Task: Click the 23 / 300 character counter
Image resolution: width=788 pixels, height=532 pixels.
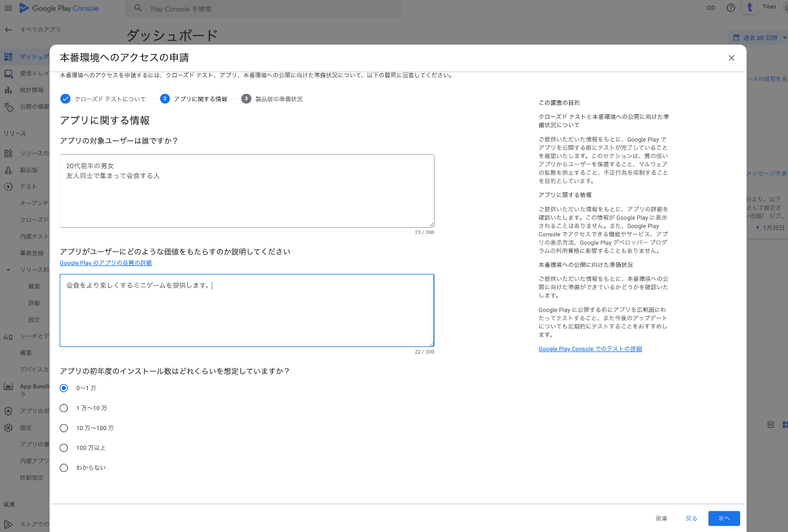Action: pyautogui.click(x=424, y=232)
